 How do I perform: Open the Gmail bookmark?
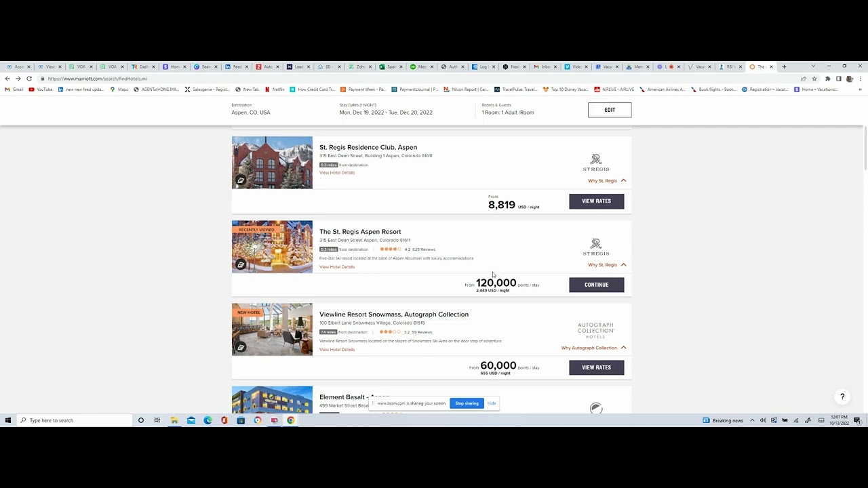[x=14, y=89]
